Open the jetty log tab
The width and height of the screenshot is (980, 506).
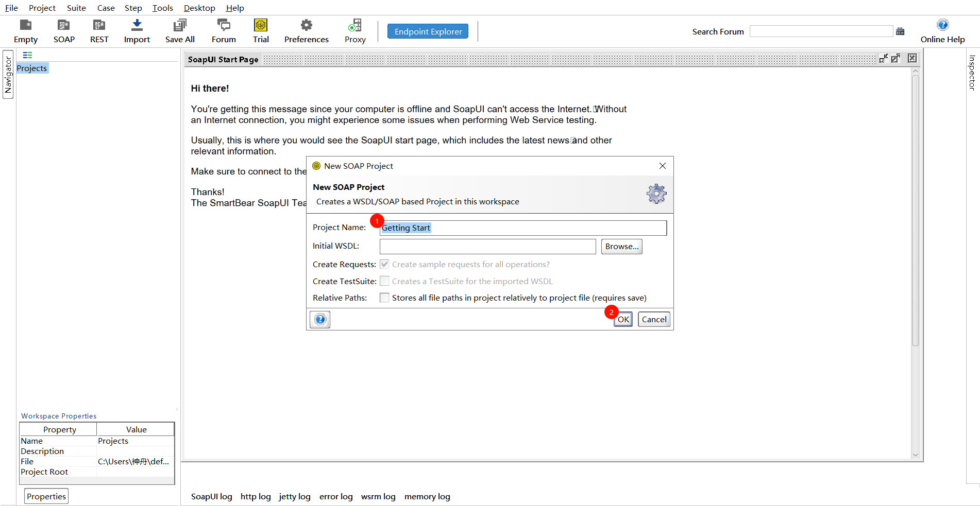pos(295,497)
